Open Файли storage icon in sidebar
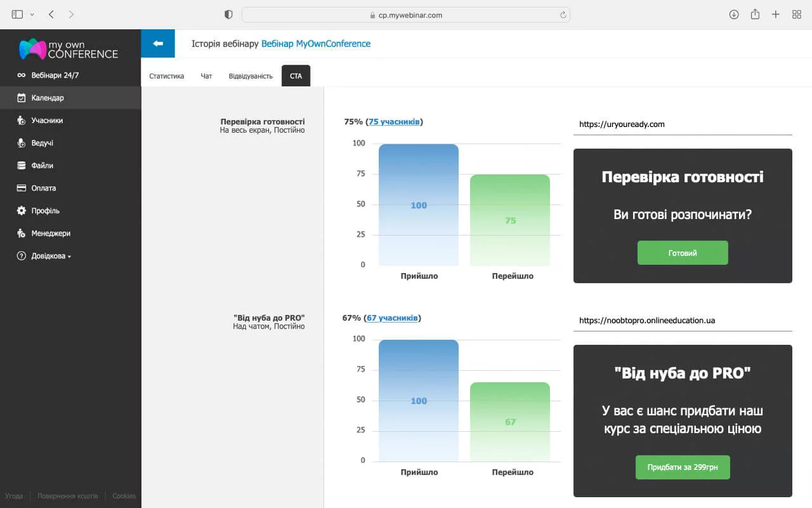Image resolution: width=812 pixels, height=508 pixels. 21,166
